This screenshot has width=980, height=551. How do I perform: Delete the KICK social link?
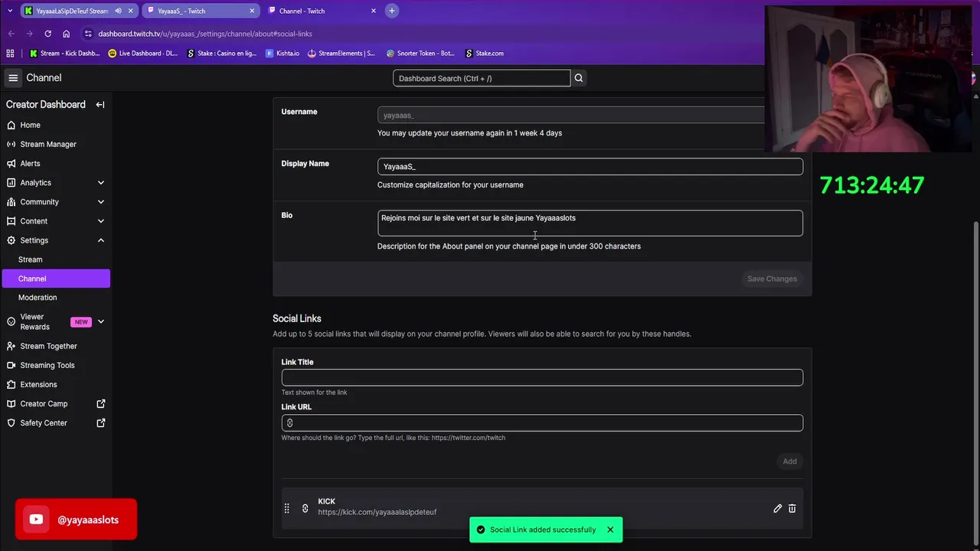792,508
